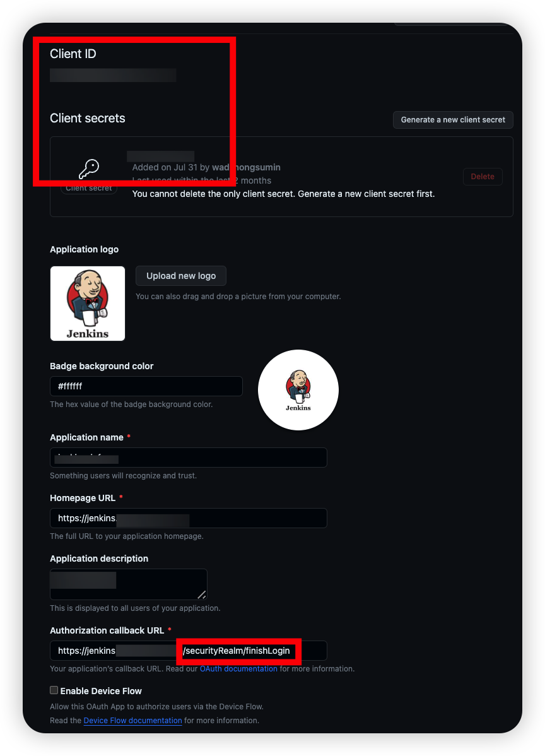The width and height of the screenshot is (545, 756).
Task: Grab the description textarea resize handle
Action: pyautogui.click(x=202, y=595)
